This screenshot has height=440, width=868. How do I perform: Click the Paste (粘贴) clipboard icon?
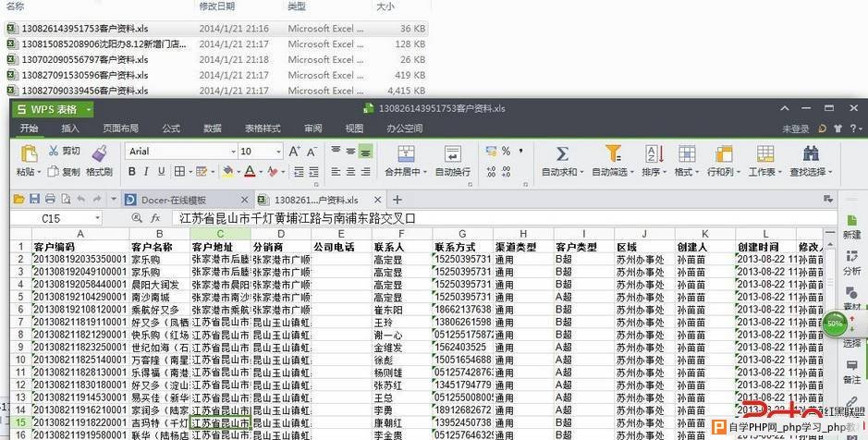(x=29, y=153)
